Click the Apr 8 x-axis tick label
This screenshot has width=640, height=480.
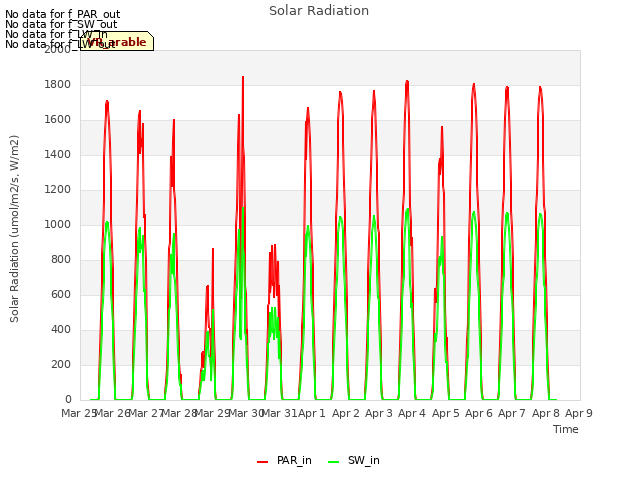546,413
